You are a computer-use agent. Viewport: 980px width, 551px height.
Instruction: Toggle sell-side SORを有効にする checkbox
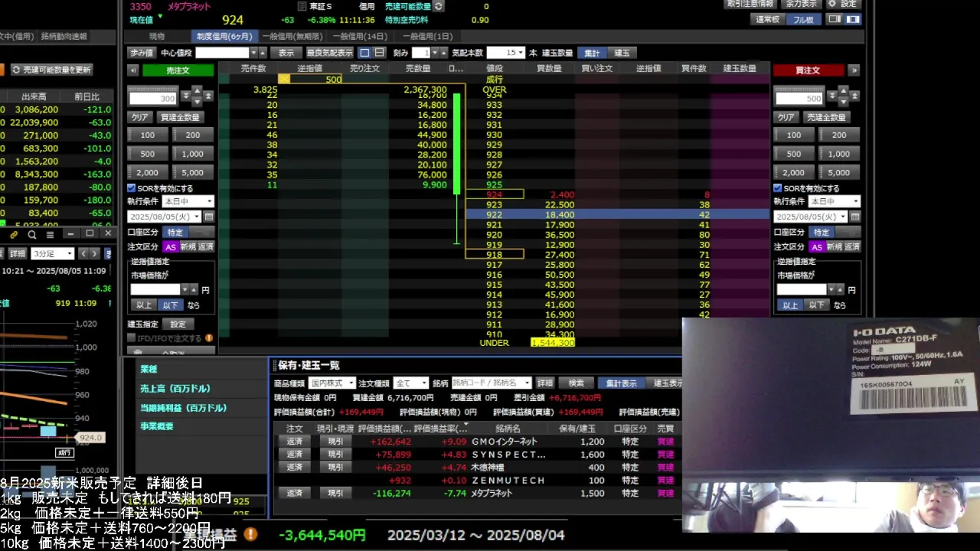[132, 188]
